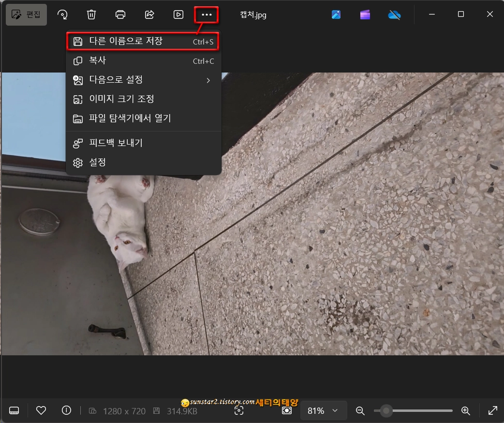Show file information with the info icon
This screenshot has width=504, height=423.
coord(66,410)
